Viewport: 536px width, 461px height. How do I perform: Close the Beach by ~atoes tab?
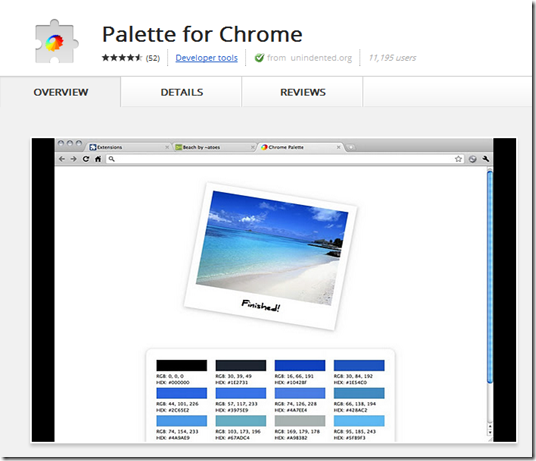tap(253, 147)
